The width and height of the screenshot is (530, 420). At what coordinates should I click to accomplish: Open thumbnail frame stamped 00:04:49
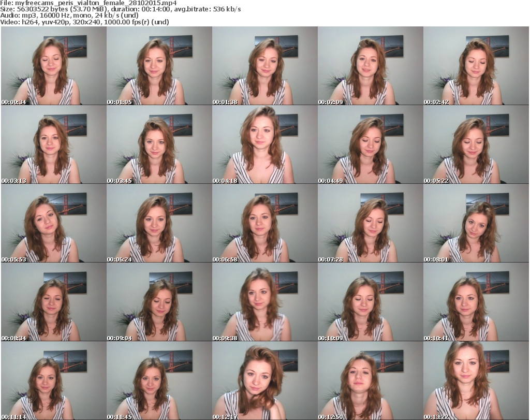(x=371, y=144)
